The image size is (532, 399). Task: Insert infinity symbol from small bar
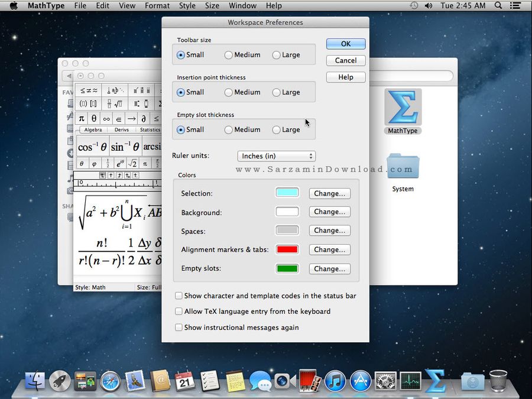pos(106,118)
